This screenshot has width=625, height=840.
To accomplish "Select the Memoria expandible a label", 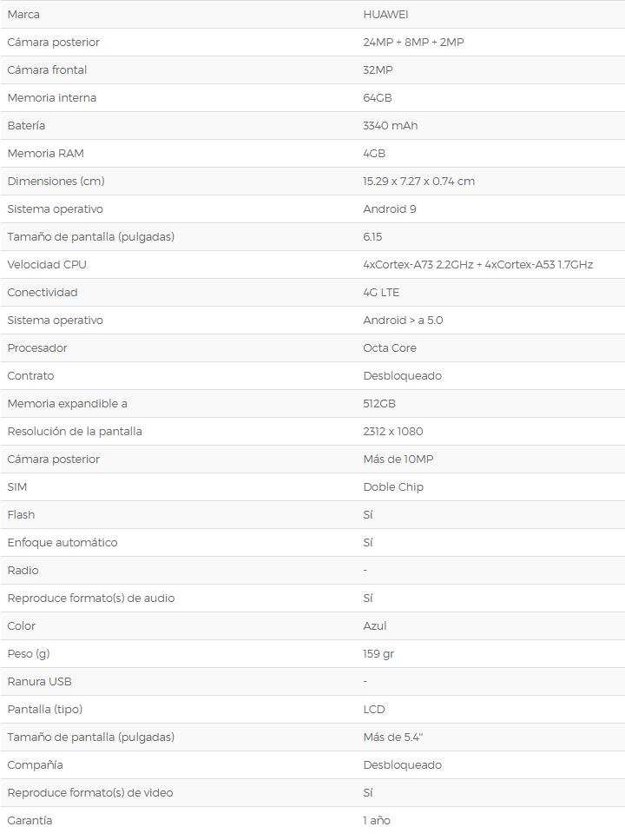I will coord(68,404).
